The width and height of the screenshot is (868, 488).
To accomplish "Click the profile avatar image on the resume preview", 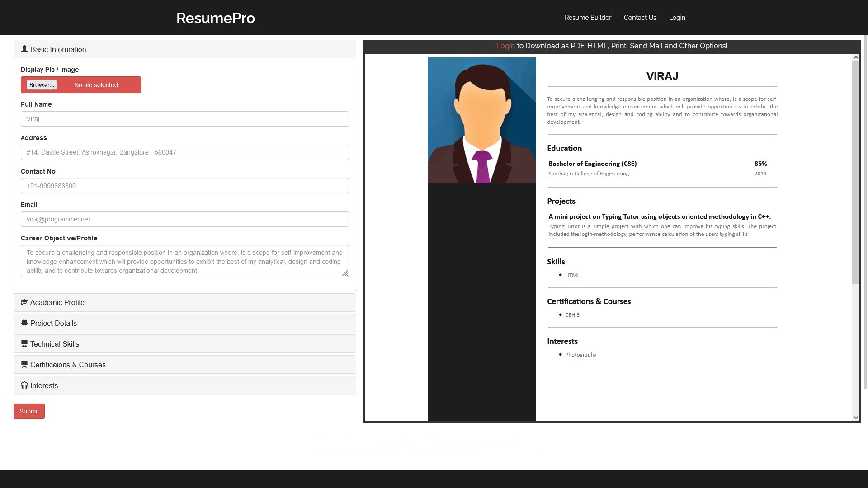I will 482,120.
